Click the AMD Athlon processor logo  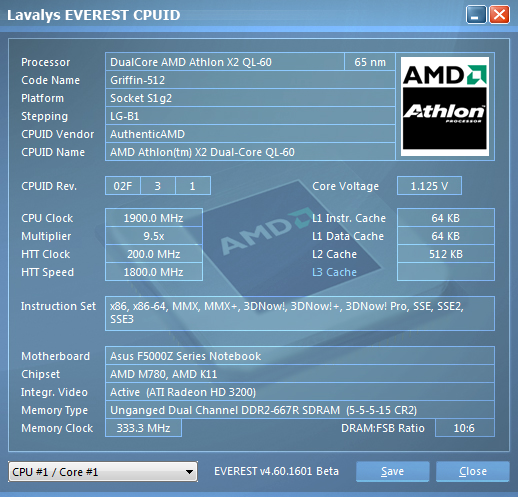[445, 106]
